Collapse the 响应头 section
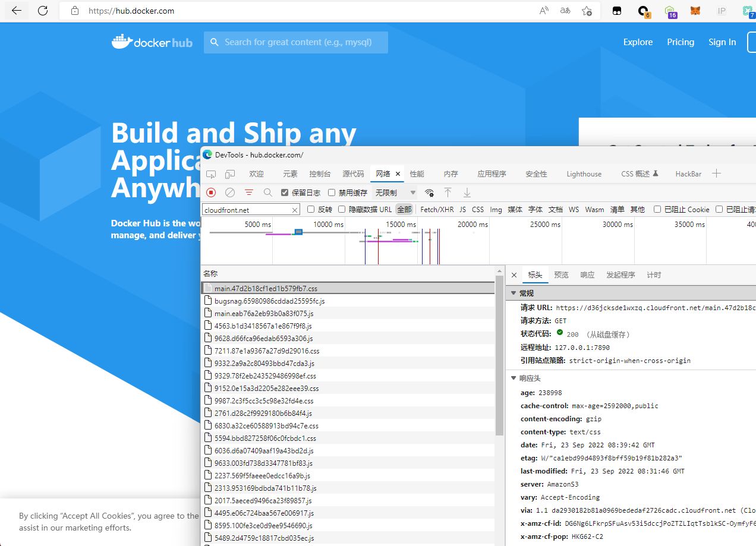Screen dimensions: 756x546 click(x=514, y=378)
